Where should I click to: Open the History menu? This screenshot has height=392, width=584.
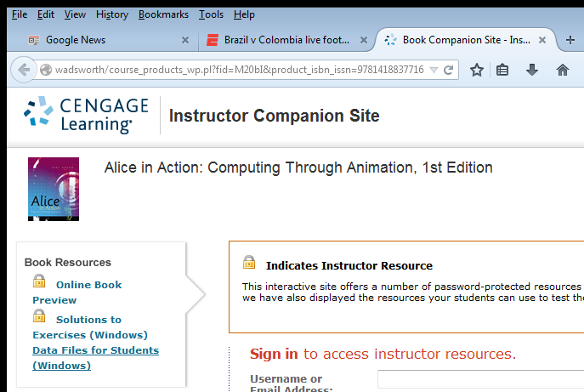tap(111, 14)
